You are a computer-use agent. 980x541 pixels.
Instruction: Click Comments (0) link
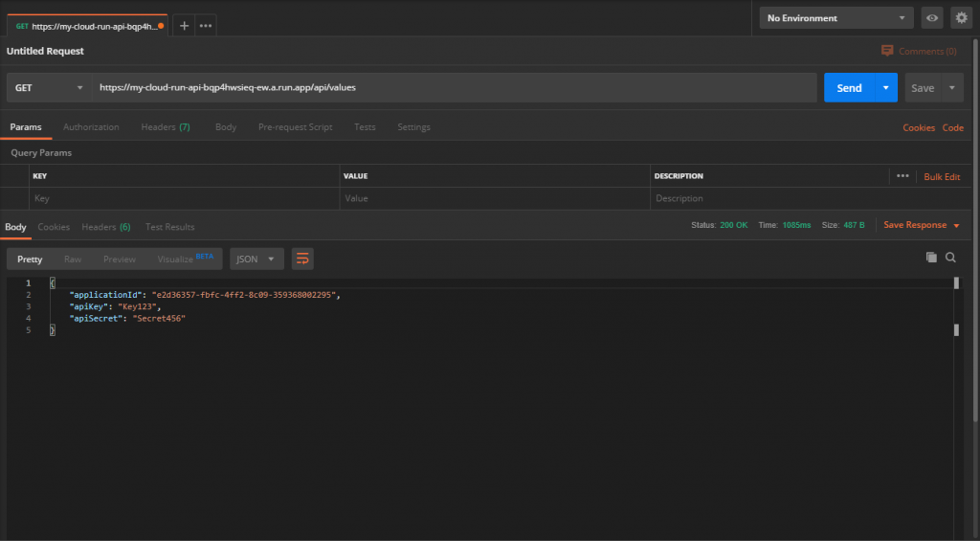927,52
